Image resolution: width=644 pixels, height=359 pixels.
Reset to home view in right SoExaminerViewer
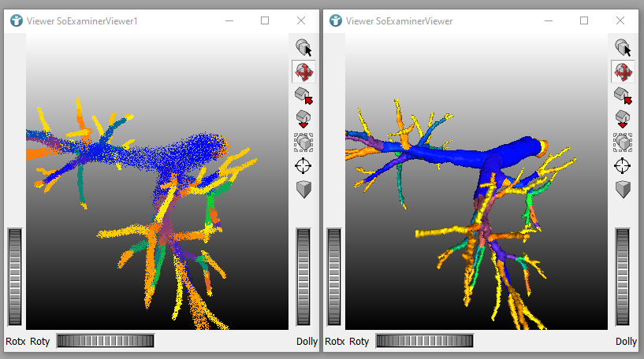click(x=623, y=95)
